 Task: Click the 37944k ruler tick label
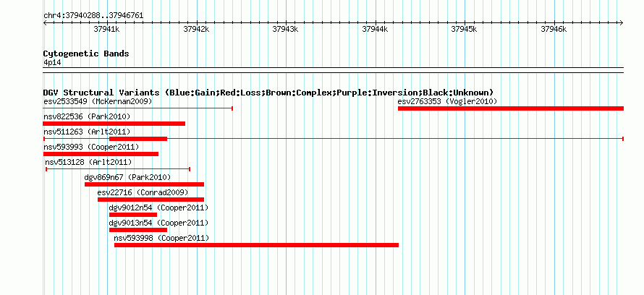(x=375, y=29)
